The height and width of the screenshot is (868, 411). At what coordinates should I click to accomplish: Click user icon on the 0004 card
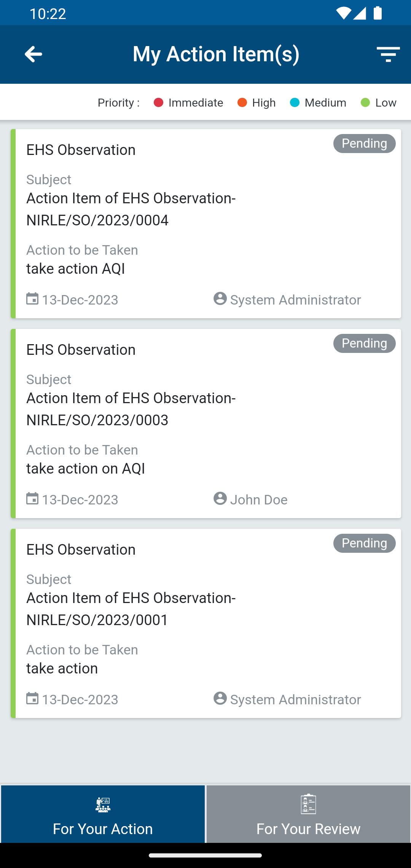click(220, 298)
